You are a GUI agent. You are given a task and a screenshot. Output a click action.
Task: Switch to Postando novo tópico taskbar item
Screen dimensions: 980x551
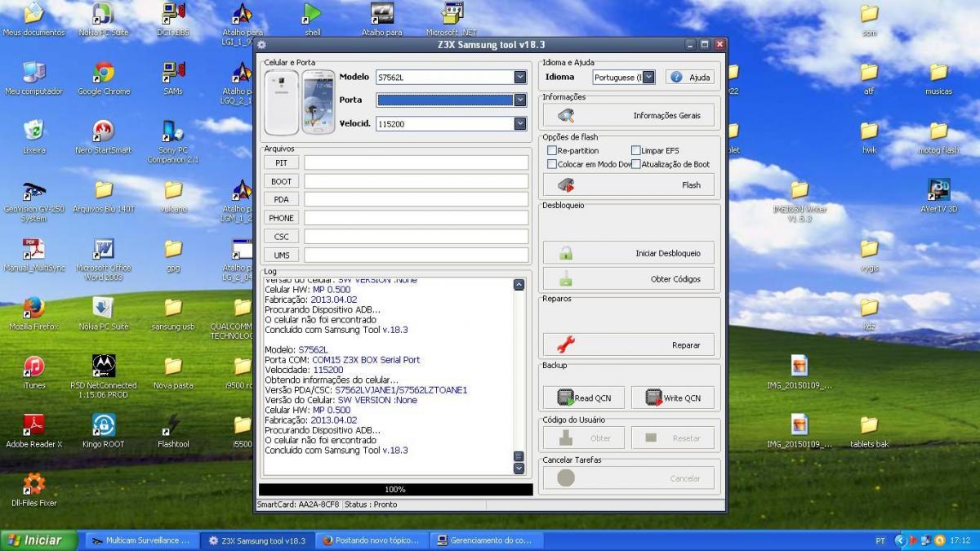coord(372,540)
